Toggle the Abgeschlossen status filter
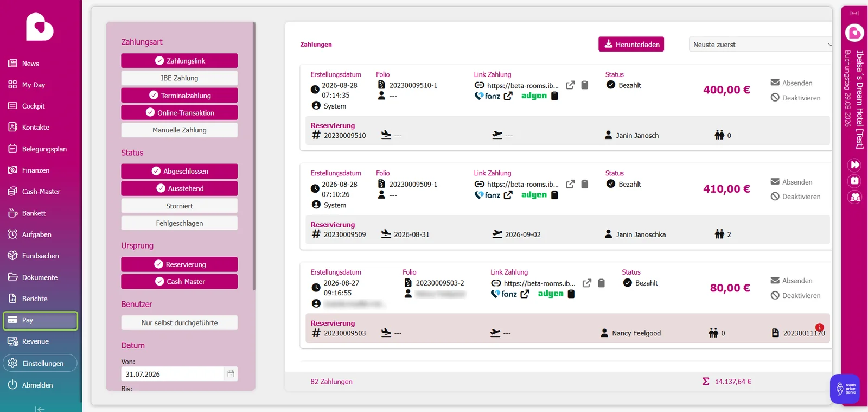This screenshot has height=412, width=868. point(180,171)
